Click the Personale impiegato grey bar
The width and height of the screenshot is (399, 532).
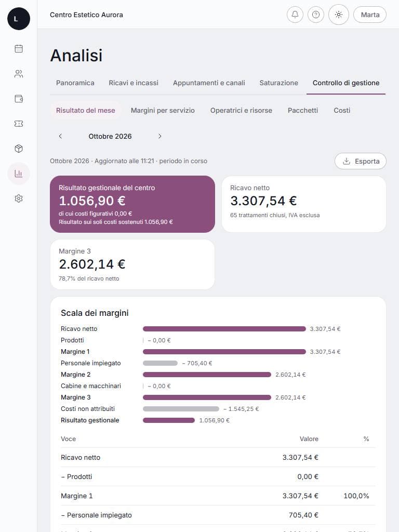coord(160,363)
